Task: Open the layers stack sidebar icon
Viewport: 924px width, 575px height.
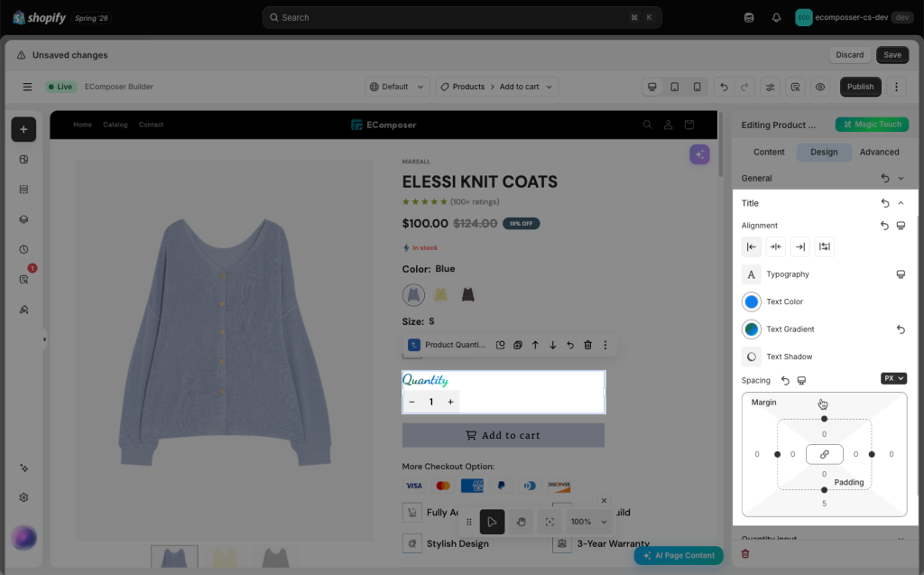Action: pyautogui.click(x=23, y=219)
